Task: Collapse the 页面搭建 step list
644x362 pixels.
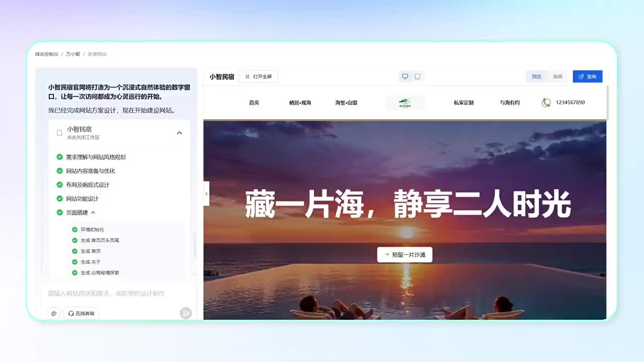Action: coord(93,213)
